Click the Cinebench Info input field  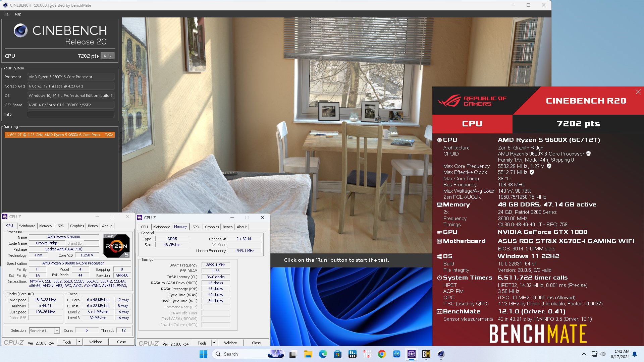[x=71, y=114]
